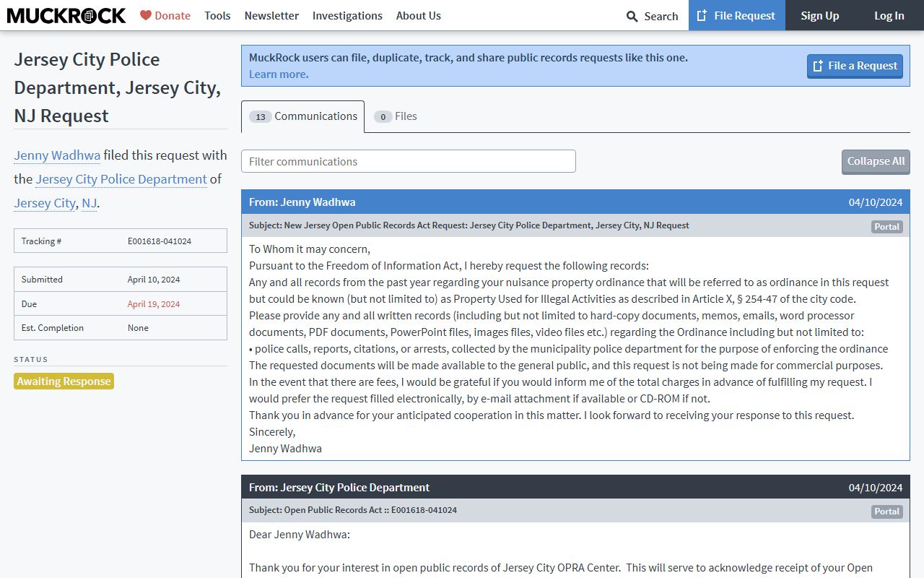924x578 pixels.
Task: Open Jersey City Police Department agency link
Action: tap(121, 179)
